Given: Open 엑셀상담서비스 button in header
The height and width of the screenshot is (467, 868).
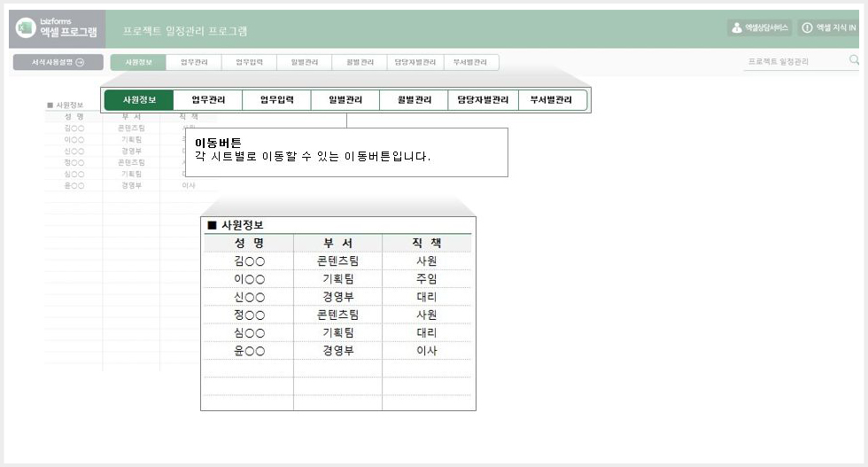Looking at the screenshot, I should pyautogui.click(x=760, y=27).
